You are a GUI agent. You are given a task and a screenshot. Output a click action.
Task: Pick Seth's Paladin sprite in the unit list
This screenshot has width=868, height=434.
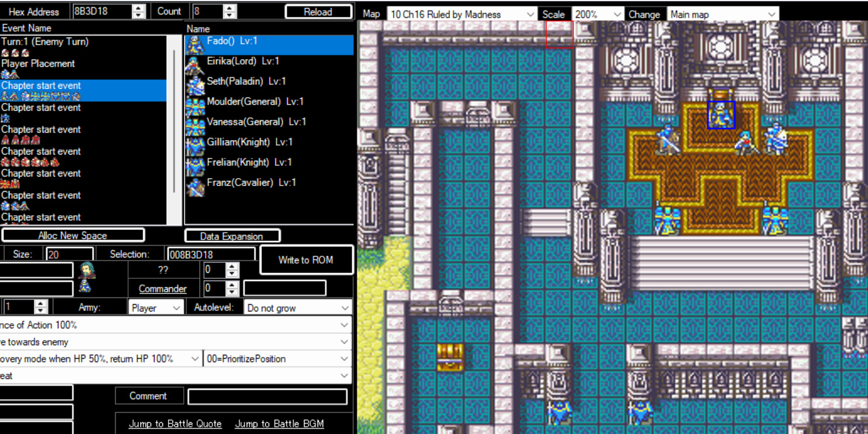click(195, 85)
